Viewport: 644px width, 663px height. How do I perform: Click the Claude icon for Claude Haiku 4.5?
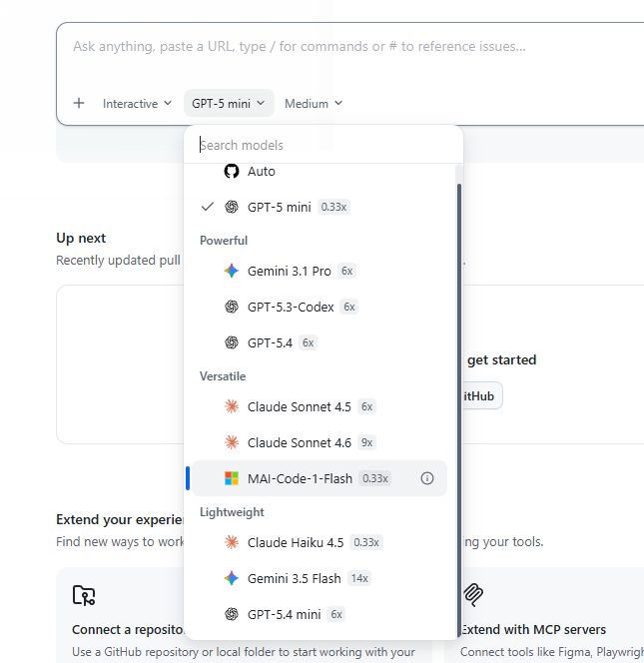(x=232, y=542)
